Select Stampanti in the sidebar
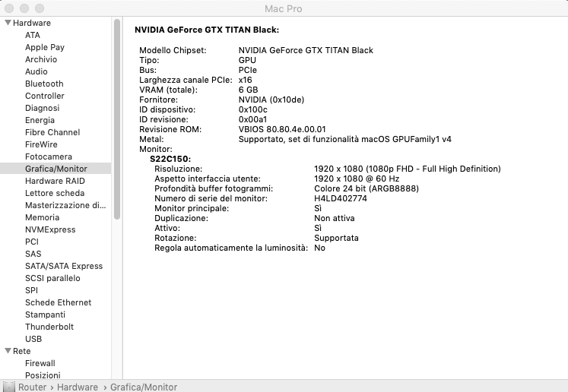The height and width of the screenshot is (392, 568). click(46, 315)
